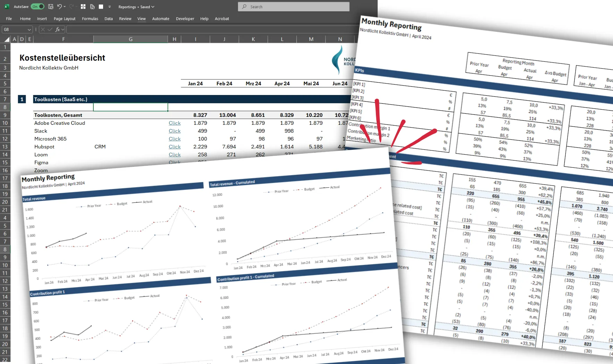Expand the Name Box dropdown arrow
The height and width of the screenshot is (364, 613).
click(29, 29)
